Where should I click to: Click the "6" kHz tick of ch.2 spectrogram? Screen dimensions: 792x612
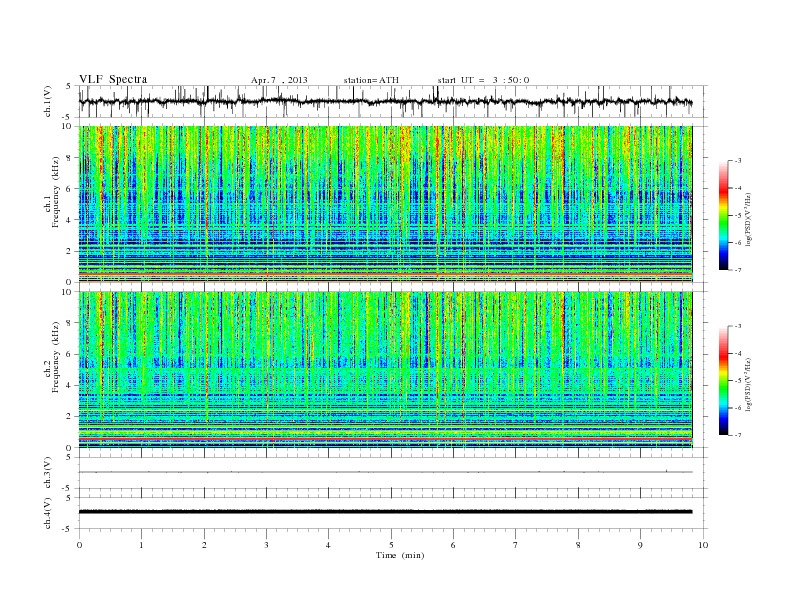[70, 354]
